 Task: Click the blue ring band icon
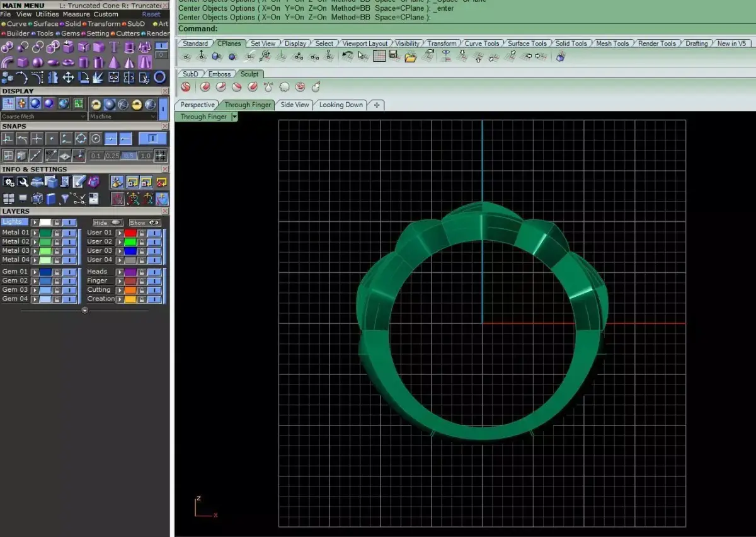tap(159, 77)
